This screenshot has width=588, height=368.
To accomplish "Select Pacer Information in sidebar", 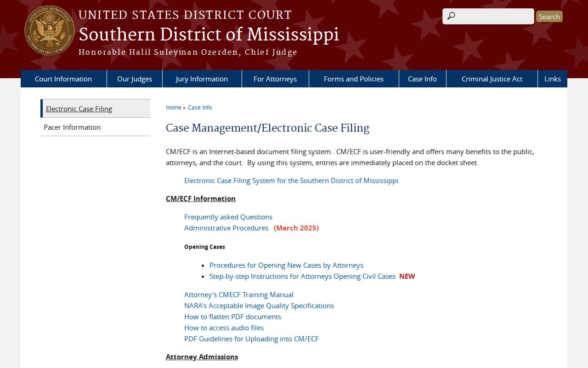I will (x=96, y=127).
